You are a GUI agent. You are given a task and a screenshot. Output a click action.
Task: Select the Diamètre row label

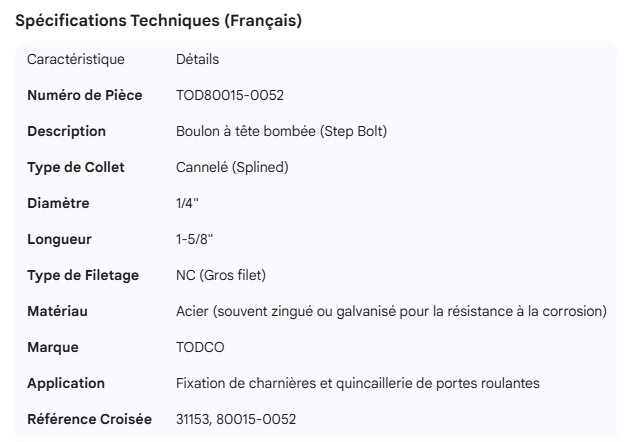coord(58,203)
